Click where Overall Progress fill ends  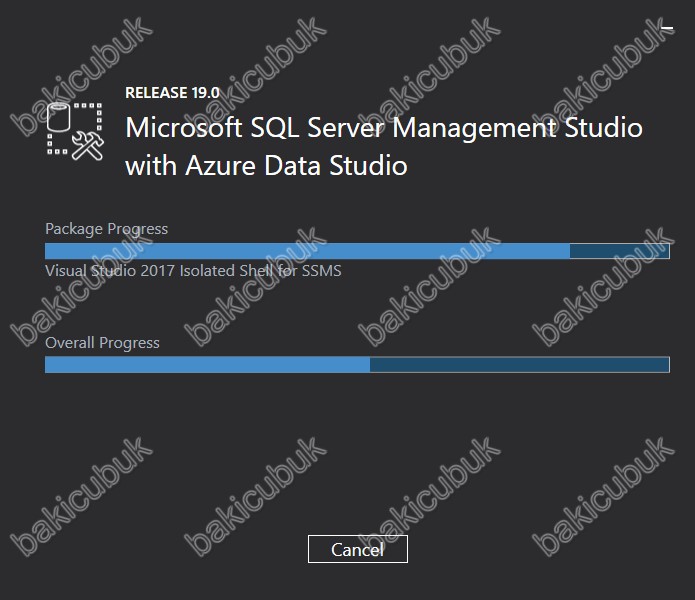point(370,365)
